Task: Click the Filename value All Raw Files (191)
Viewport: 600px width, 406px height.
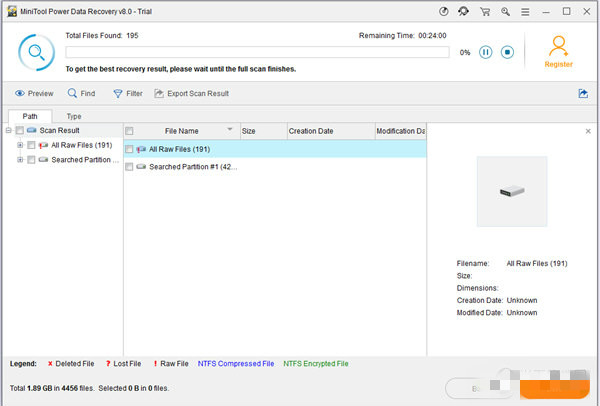Action: [x=537, y=263]
